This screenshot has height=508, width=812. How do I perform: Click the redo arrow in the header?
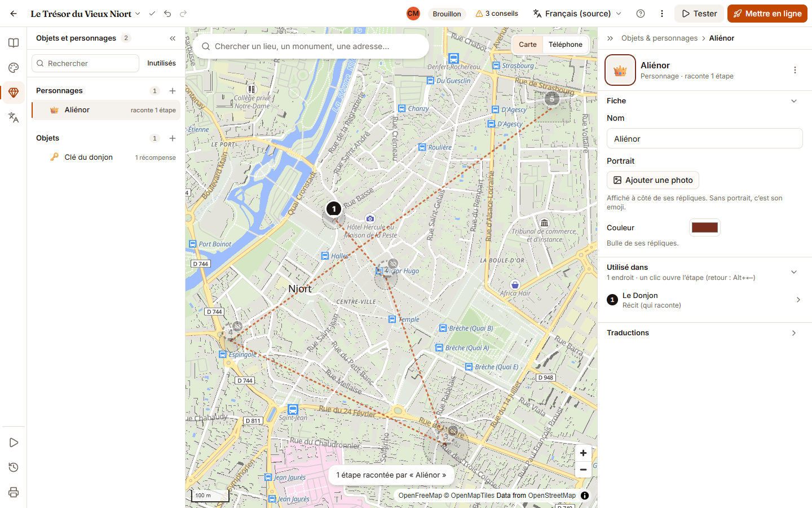[x=183, y=14]
